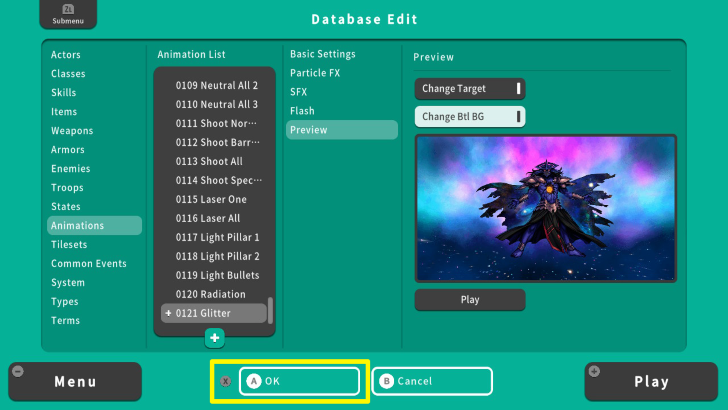The height and width of the screenshot is (410, 728).
Task: Click the Cancel button
Action: 432,381
